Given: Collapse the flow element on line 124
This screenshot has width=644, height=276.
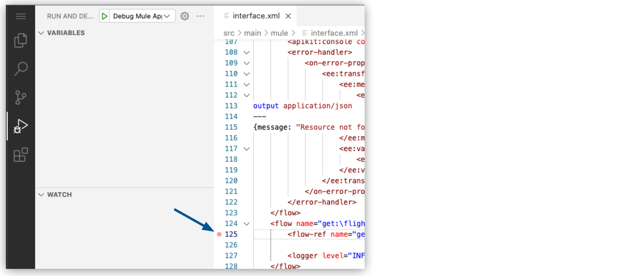Looking at the screenshot, I should tap(246, 224).
